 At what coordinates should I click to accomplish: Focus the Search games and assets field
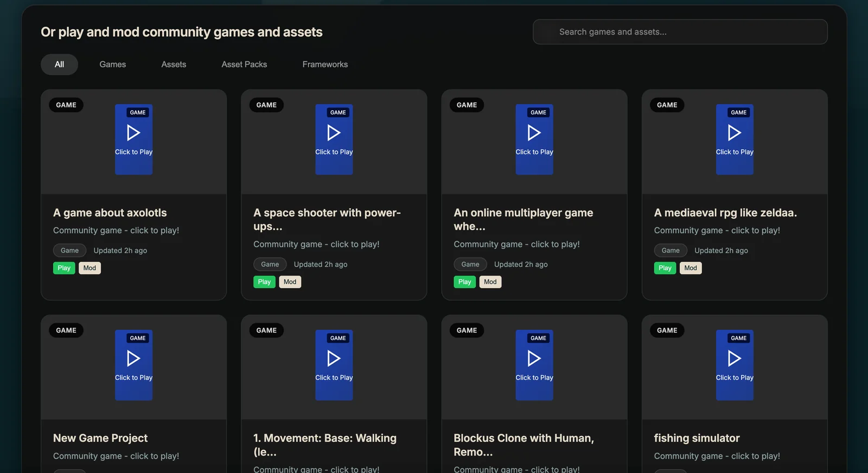(x=680, y=32)
